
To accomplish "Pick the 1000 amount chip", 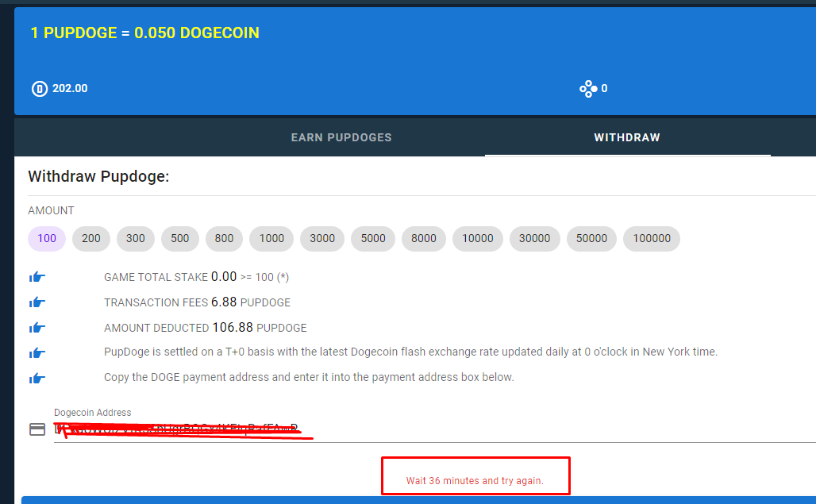I will tap(271, 239).
